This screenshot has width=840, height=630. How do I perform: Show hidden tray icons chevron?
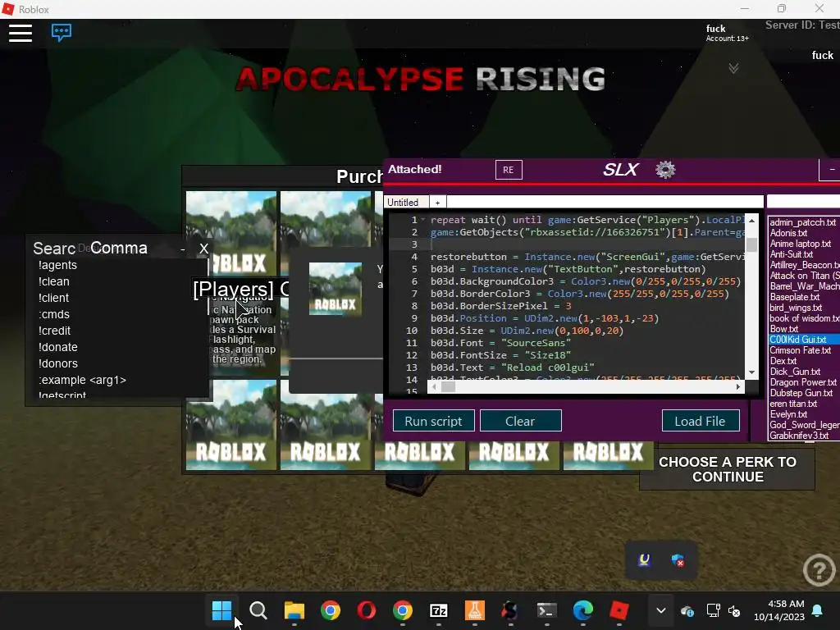click(x=661, y=610)
